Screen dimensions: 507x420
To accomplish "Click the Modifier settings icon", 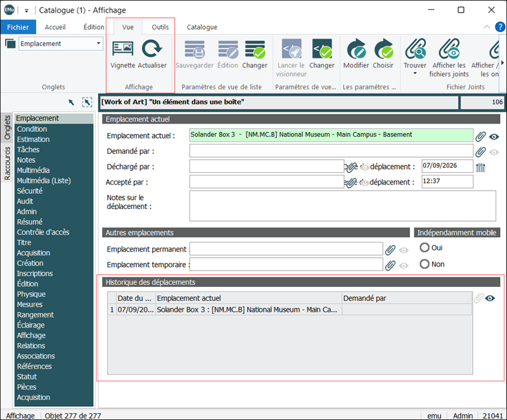I will click(356, 49).
